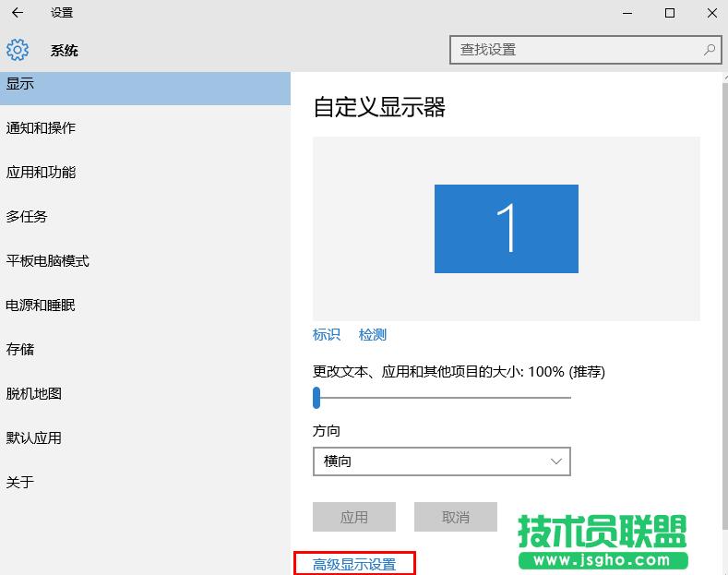
Task: Click the search magnifier icon
Action: [709, 49]
